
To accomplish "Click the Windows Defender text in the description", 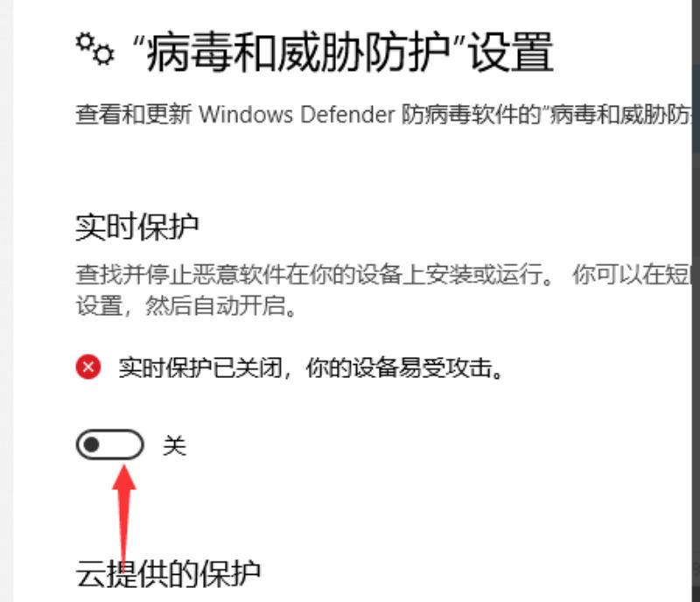I will [x=297, y=115].
